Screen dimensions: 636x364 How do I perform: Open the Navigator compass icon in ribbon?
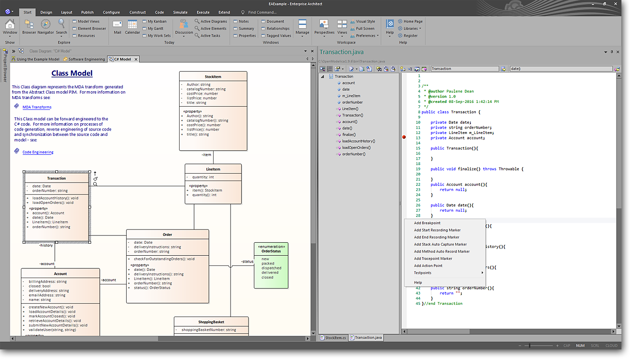(46, 25)
